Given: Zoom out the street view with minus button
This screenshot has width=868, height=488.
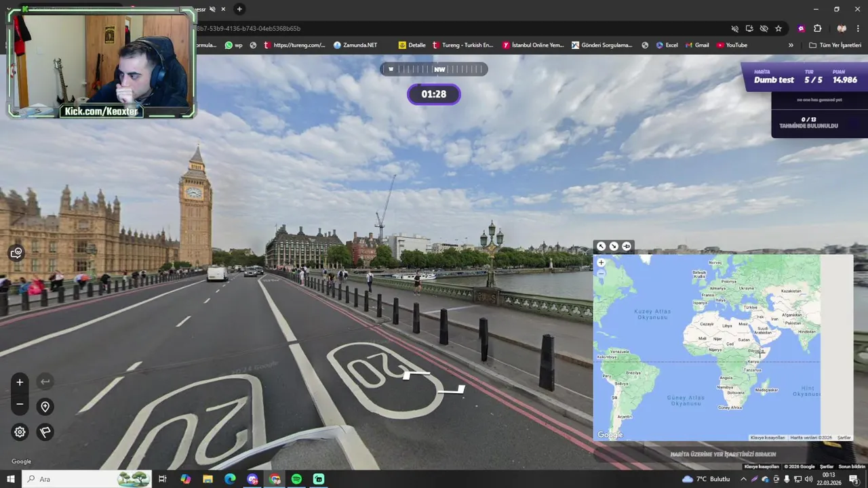Looking at the screenshot, I should click(20, 405).
